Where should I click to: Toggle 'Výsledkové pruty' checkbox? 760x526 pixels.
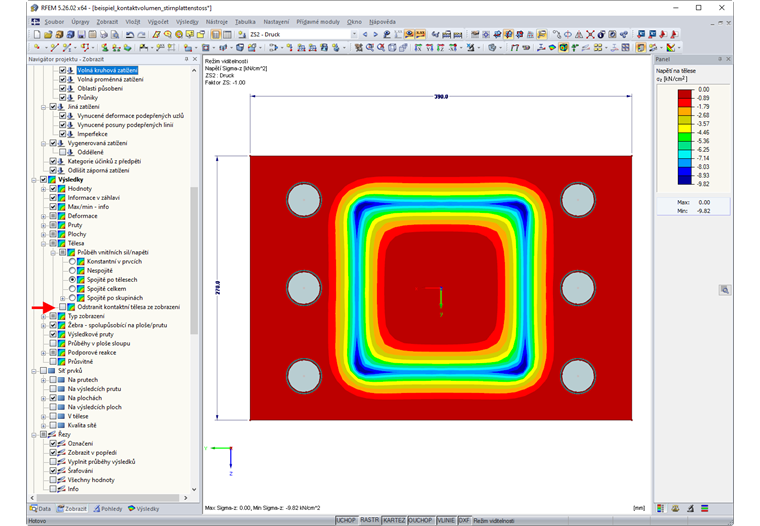[53, 334]
